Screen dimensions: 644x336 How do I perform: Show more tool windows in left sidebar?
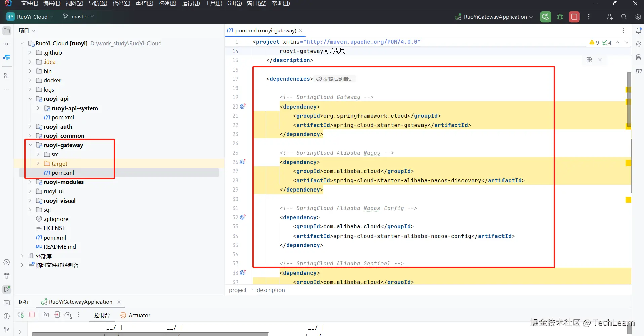pos(7,89)
